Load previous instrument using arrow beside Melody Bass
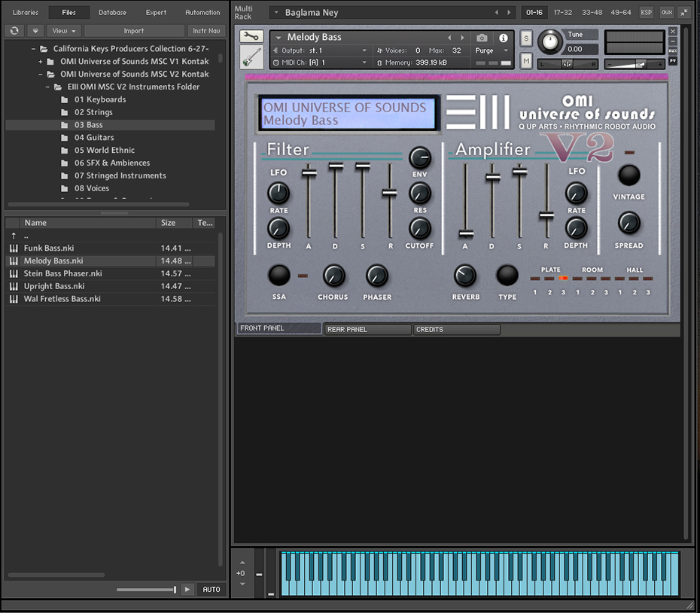 click(449, 38)
